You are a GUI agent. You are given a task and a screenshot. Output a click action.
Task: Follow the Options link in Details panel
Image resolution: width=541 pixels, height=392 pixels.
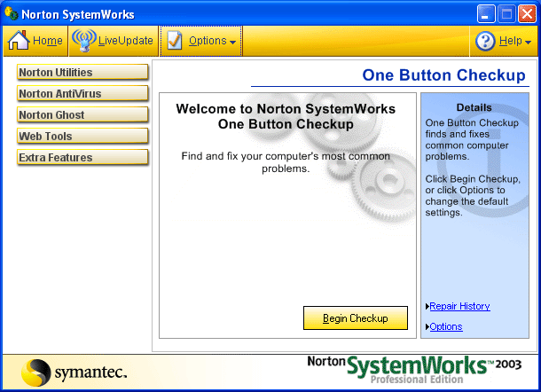(x=446, y=326)
